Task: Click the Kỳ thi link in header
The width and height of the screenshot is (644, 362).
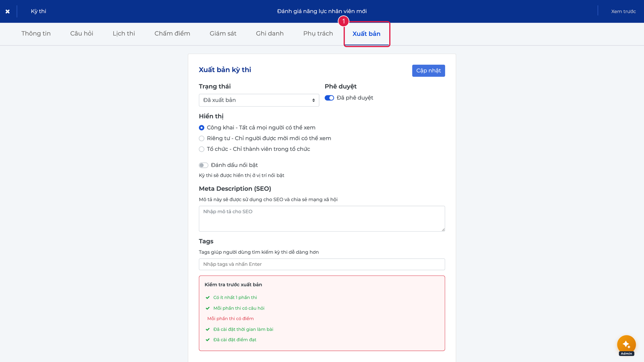Action: (39, 11)
